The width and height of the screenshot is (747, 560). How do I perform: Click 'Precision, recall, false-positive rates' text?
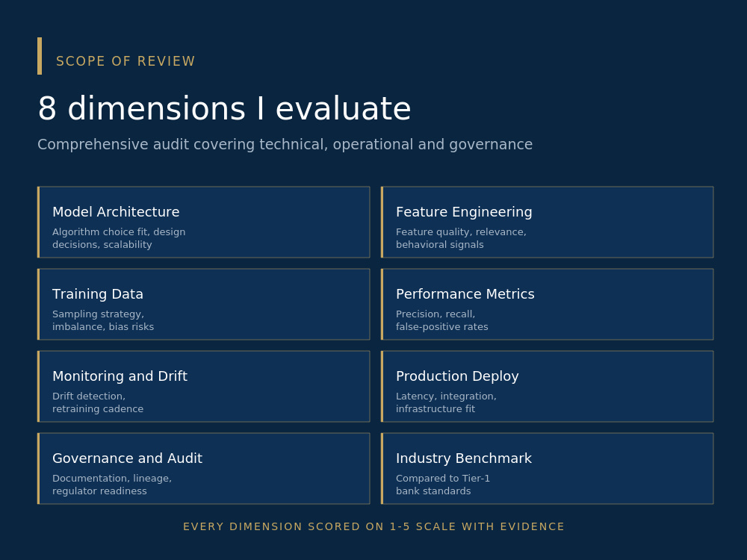pos(442,320)
